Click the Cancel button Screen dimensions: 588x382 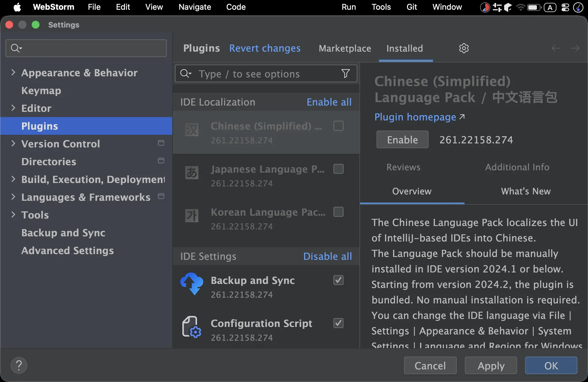point(430,366)
